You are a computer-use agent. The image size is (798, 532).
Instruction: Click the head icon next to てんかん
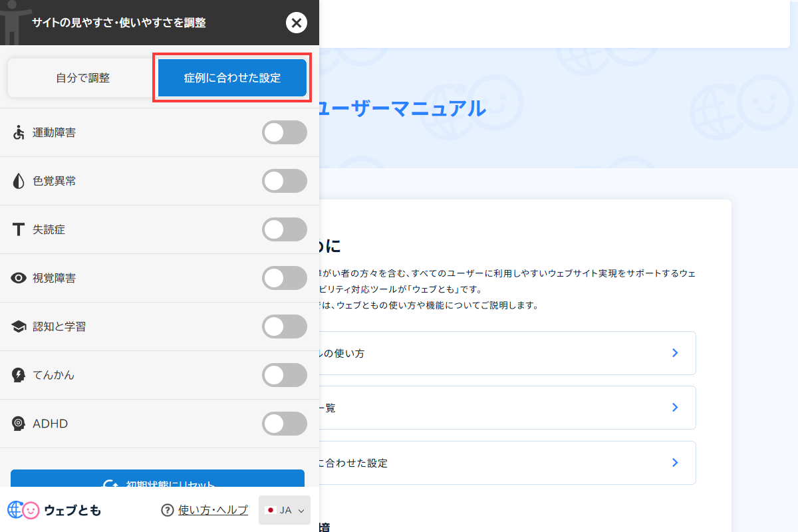[x=19, y=374]
